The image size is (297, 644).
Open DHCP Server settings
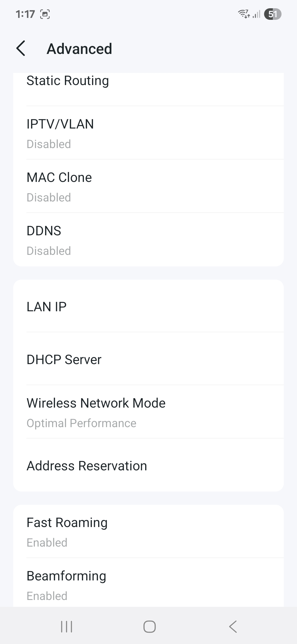(x=148, y=359)
